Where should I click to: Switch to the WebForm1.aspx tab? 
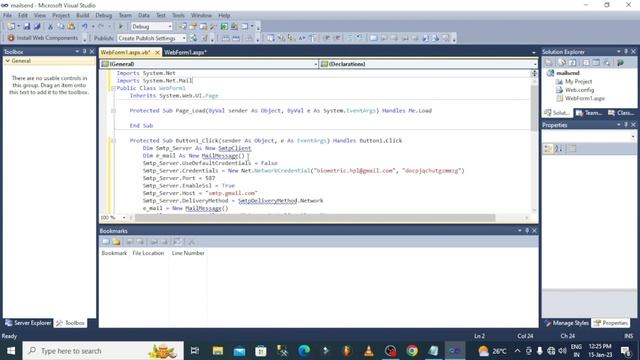186,52
